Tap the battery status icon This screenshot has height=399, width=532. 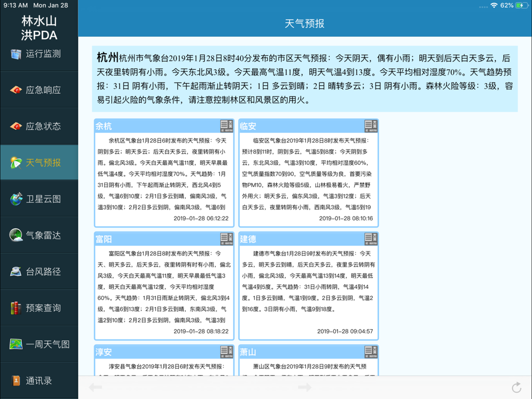pos(521,5)
